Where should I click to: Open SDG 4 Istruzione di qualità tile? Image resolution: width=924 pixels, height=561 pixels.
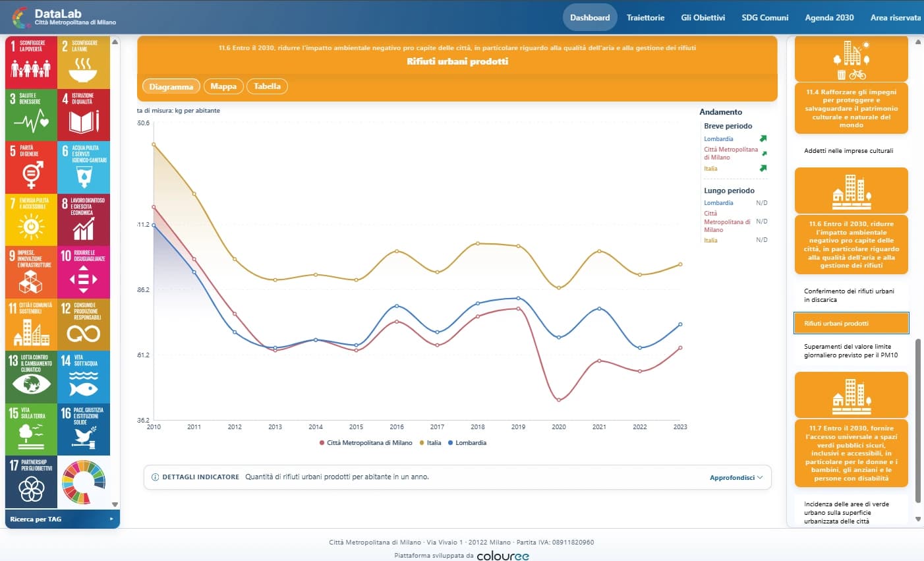point(84,115)
